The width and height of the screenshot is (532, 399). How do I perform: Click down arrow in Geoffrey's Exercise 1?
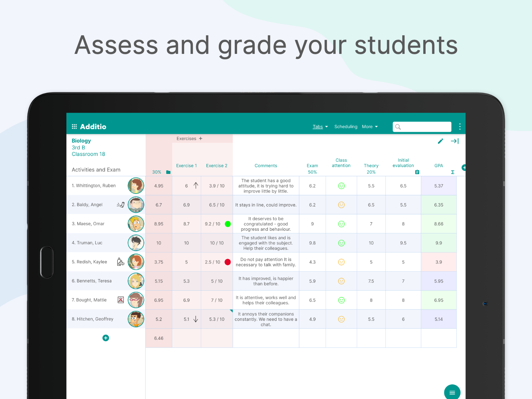[196, 319]
